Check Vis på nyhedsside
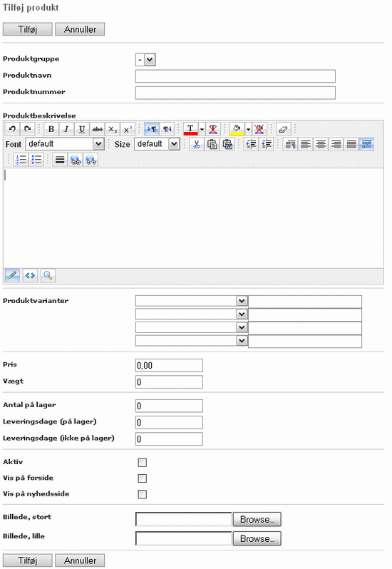The image size is (392, 569). click(142, 494)
